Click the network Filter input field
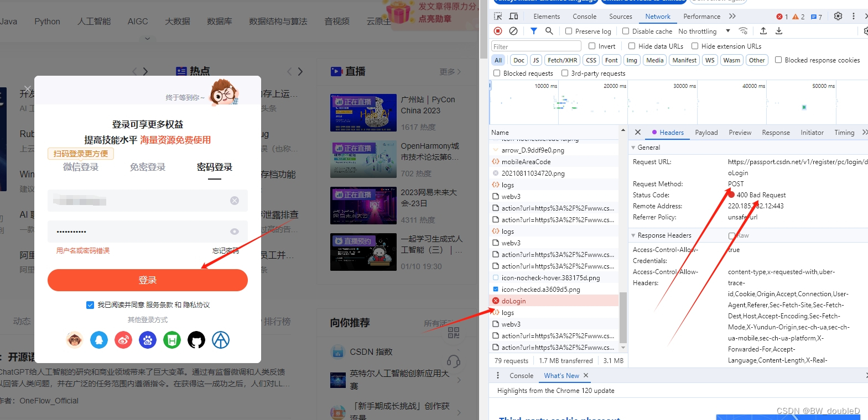868x420 pixels. (x=536, y=46)
